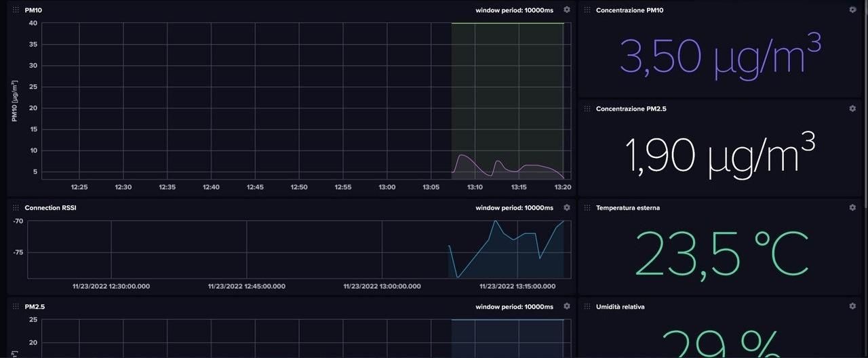Open the PM10 graph cell settings gear

(x=567, y=9)
